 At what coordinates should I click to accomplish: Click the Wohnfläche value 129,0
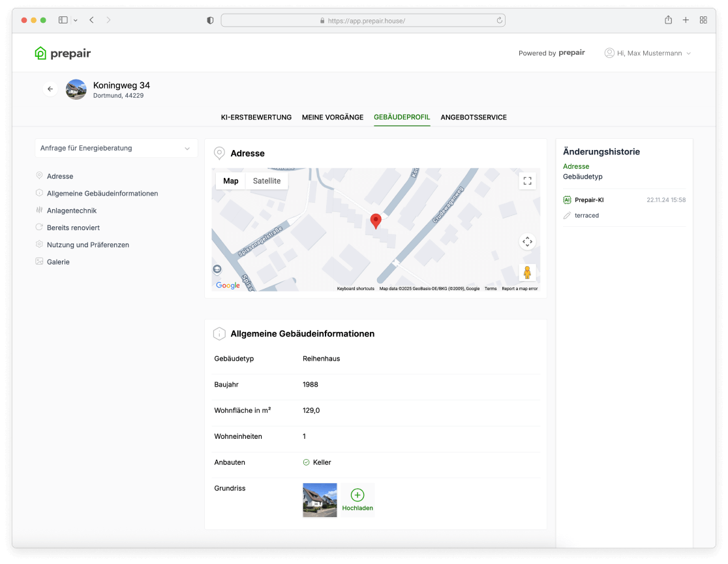[x=311, y=411]
